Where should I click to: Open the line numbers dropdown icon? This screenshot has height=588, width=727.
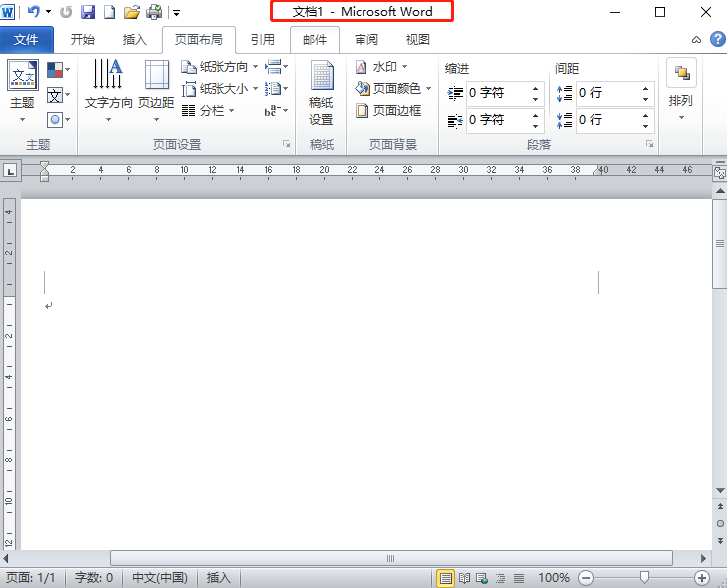[x=277, y=89]
